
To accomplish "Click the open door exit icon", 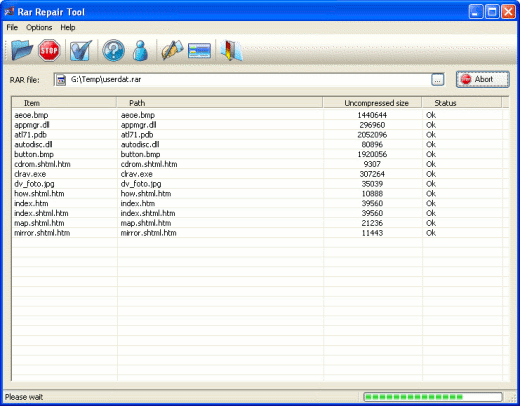I will (231, 50).
